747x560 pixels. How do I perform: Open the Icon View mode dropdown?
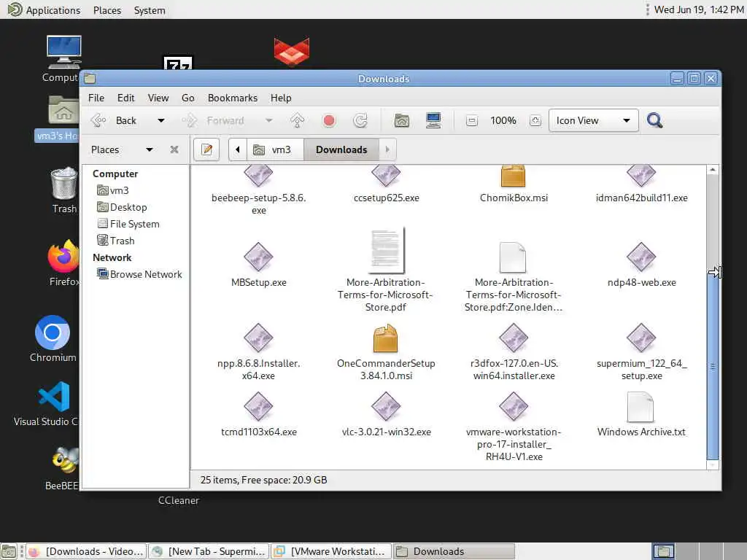tap(592, 120)
